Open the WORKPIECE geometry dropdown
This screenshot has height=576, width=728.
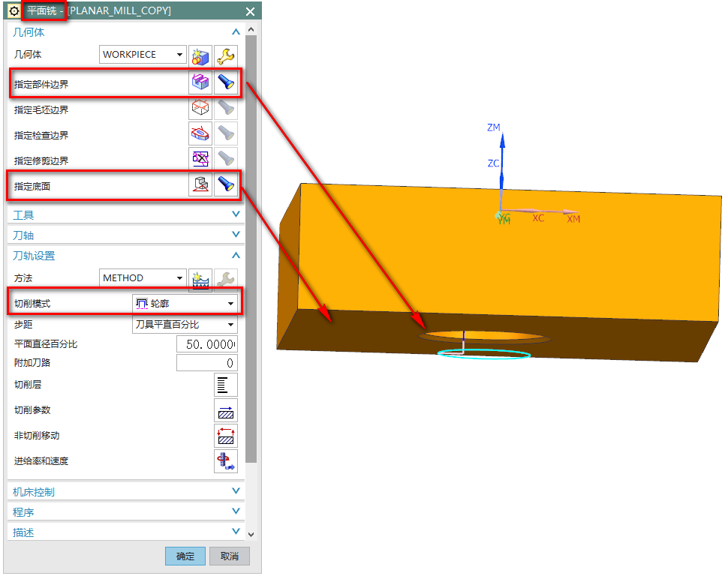point(143,55)
